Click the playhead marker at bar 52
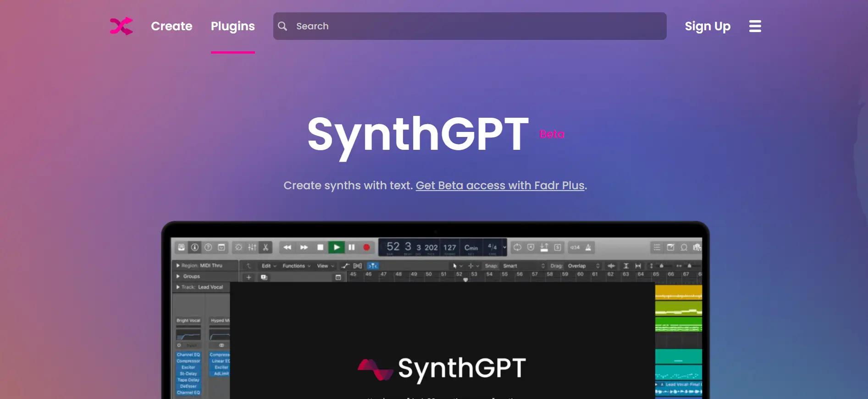The width and height of the screenshot is (868, 399). point(465,279)
